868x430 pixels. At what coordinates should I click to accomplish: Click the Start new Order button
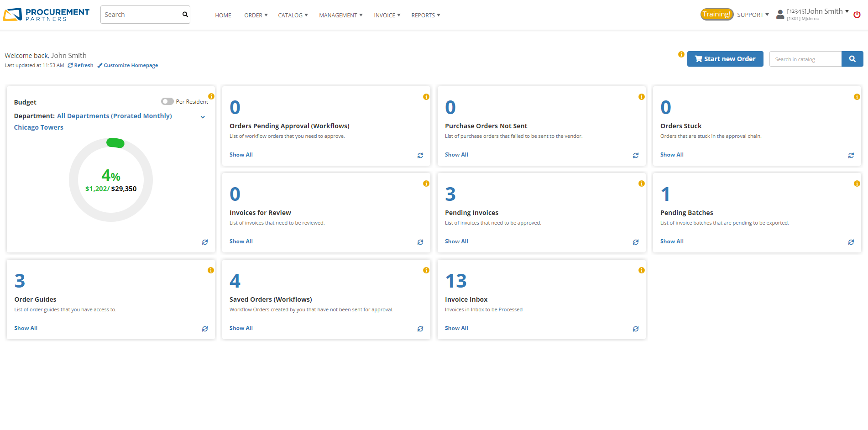click(725, 59)
